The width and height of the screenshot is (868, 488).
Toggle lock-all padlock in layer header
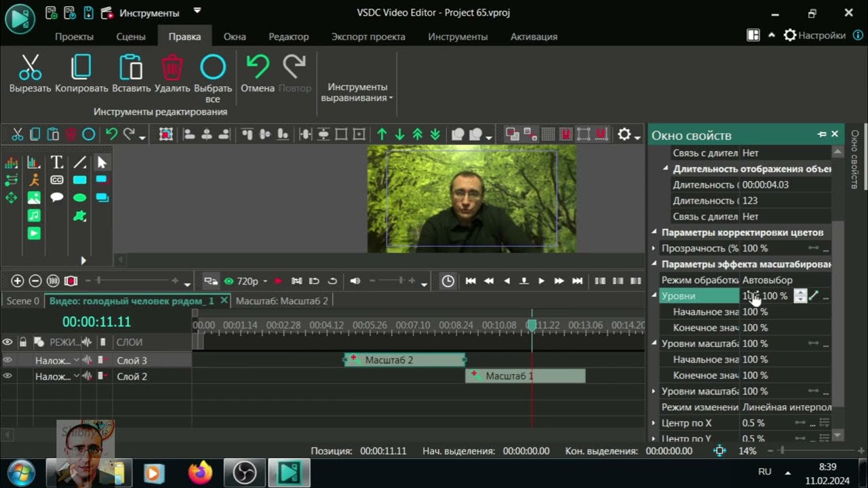click(x=23, y=342)
